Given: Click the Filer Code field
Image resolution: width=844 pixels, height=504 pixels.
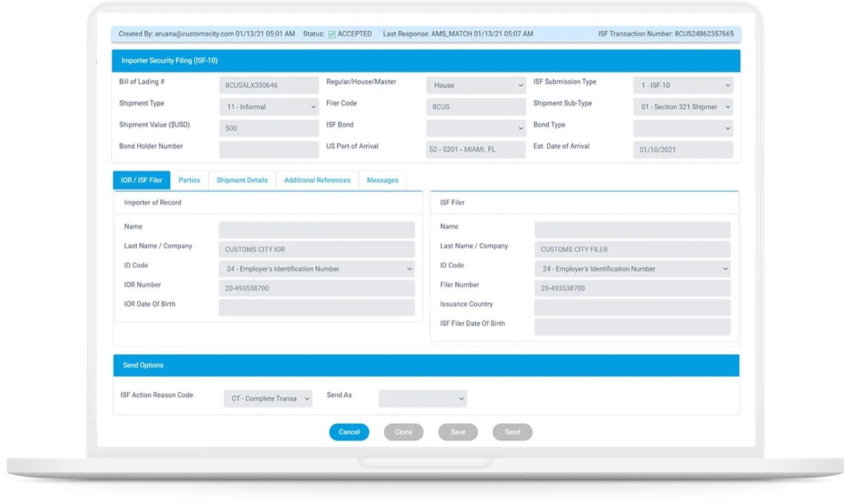Looking at the screenshot, I should point(476,107).
